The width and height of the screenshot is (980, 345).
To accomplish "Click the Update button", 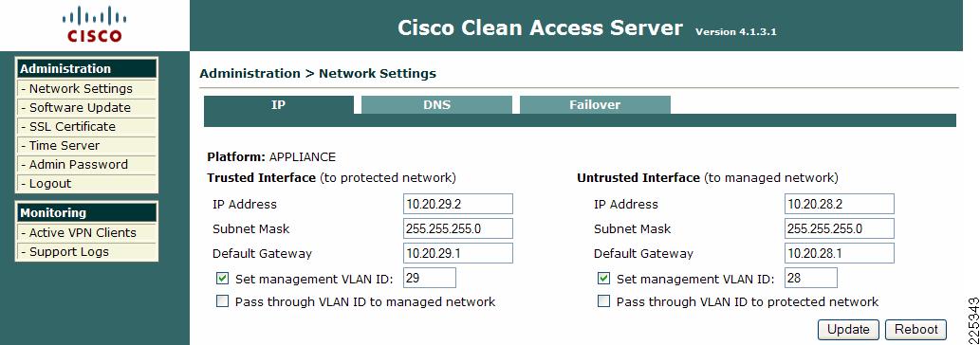I will (848, 330).
